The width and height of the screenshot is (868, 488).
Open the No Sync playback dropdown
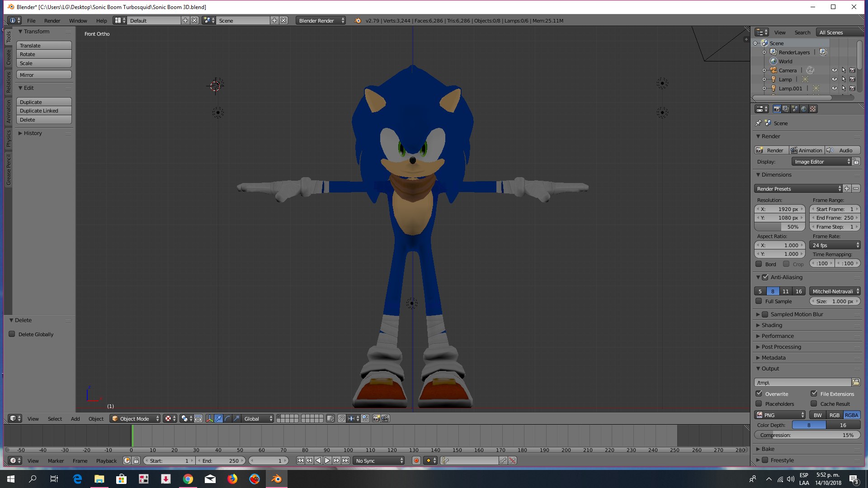click(x=379, y=460)
